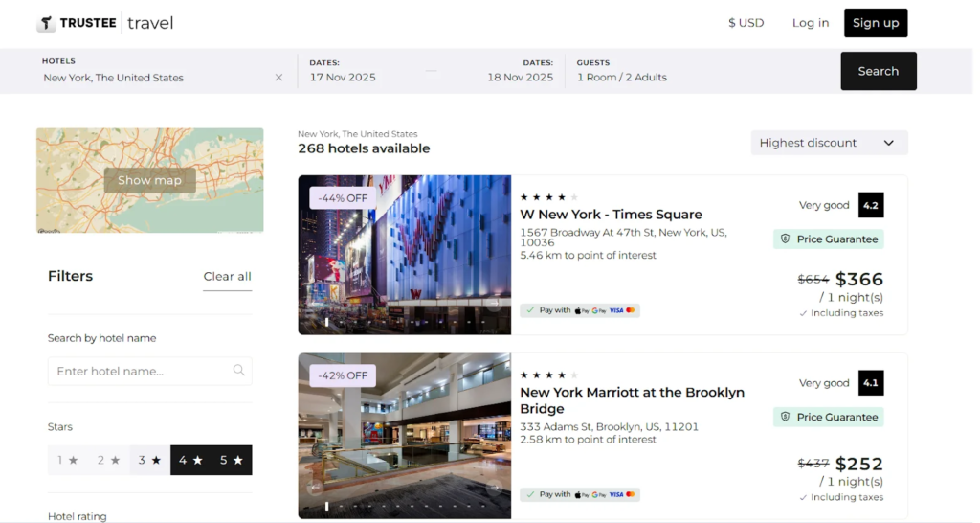The image size is (980, 523).
Task: Deselect the 5 star filter
Action: click(x=232, y=461)
